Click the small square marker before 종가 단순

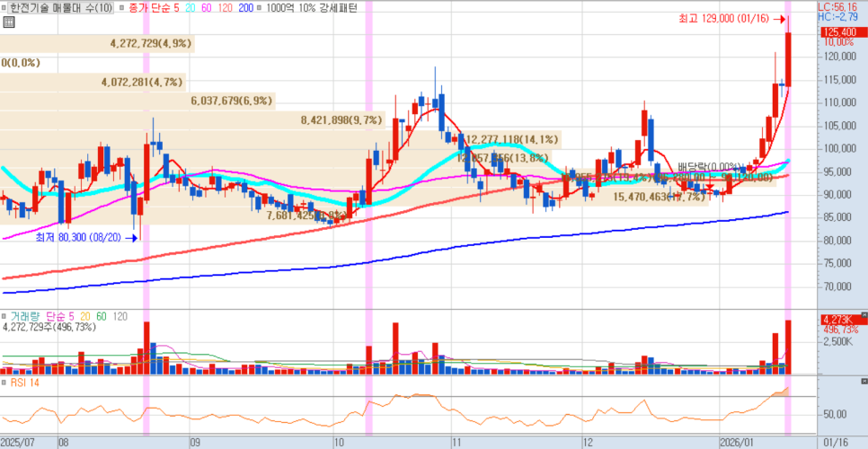tap(122, 8)
